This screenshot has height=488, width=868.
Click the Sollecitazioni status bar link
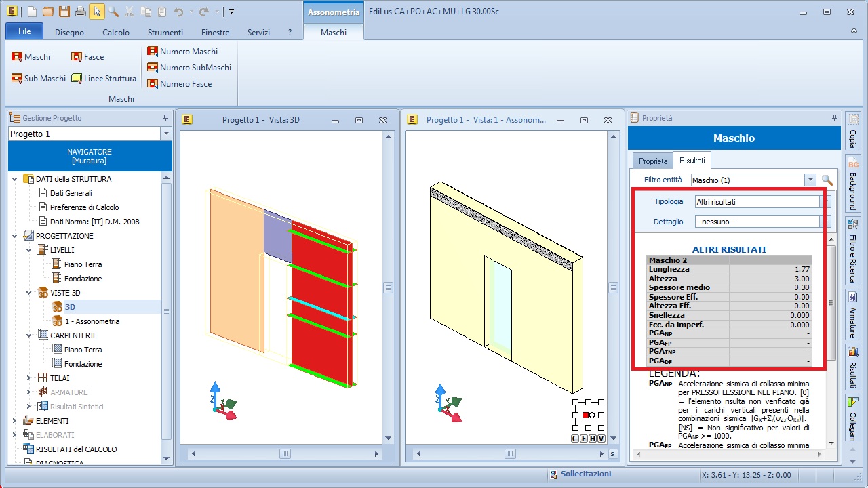(585, 474)
